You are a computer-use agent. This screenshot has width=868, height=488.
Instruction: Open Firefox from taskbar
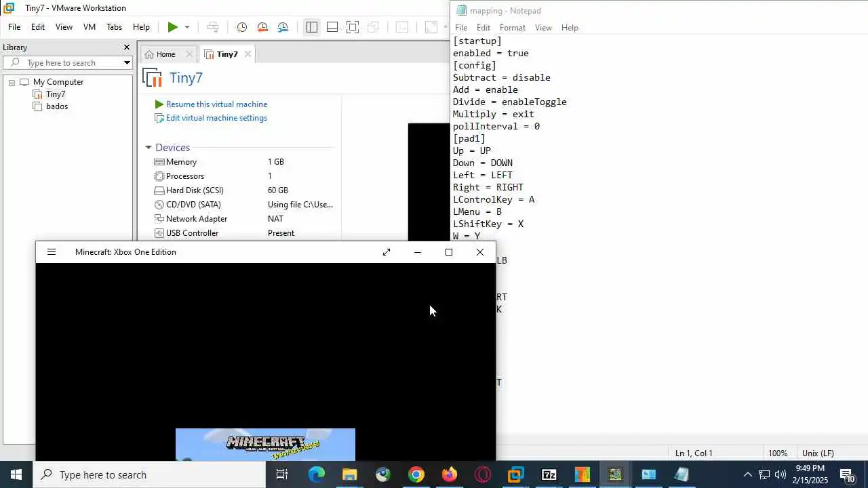(450, 474)
